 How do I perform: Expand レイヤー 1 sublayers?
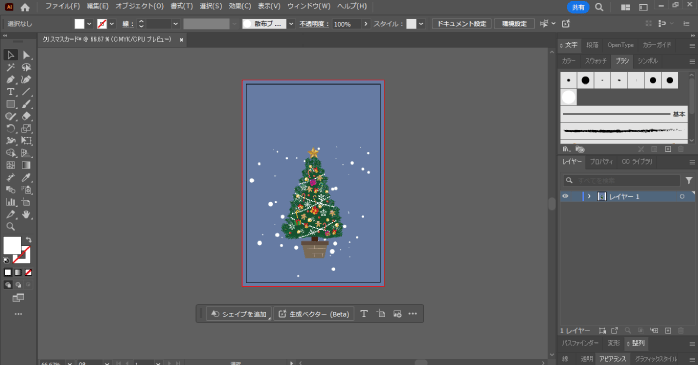tap(589, 196)
